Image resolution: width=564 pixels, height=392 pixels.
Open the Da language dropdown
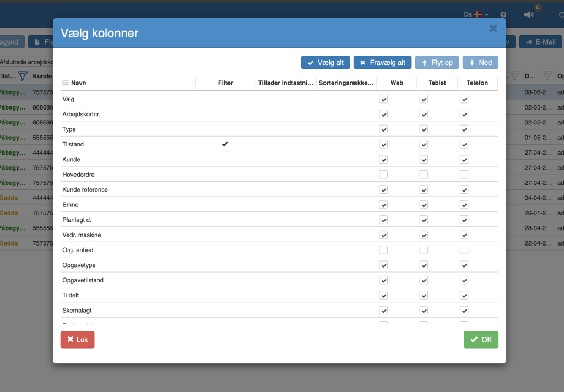[x=476, y=14]
